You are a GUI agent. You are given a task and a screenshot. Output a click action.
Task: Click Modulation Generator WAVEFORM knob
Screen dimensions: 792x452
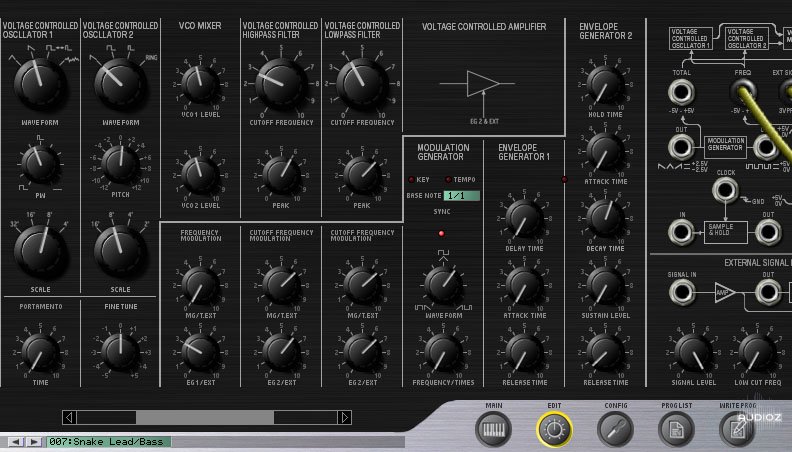tap(443, 285)
